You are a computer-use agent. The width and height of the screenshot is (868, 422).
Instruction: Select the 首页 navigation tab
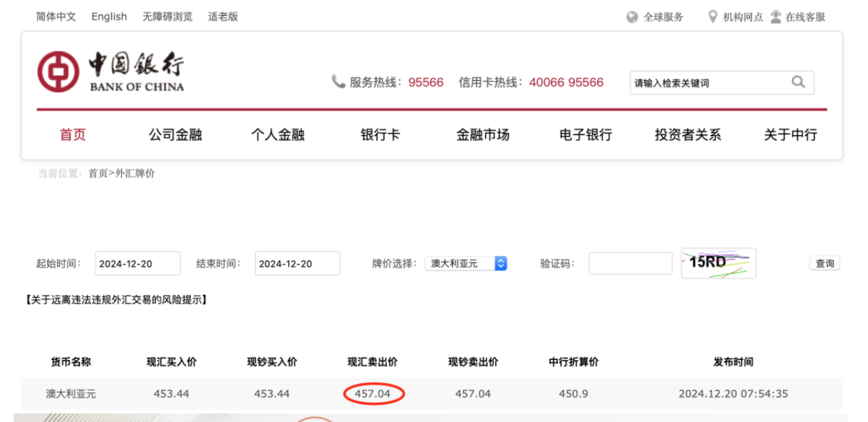click(73, 134)
